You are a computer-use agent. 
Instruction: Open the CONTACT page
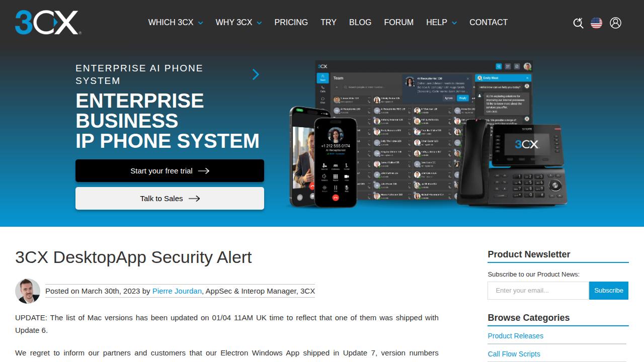point(488,22)
